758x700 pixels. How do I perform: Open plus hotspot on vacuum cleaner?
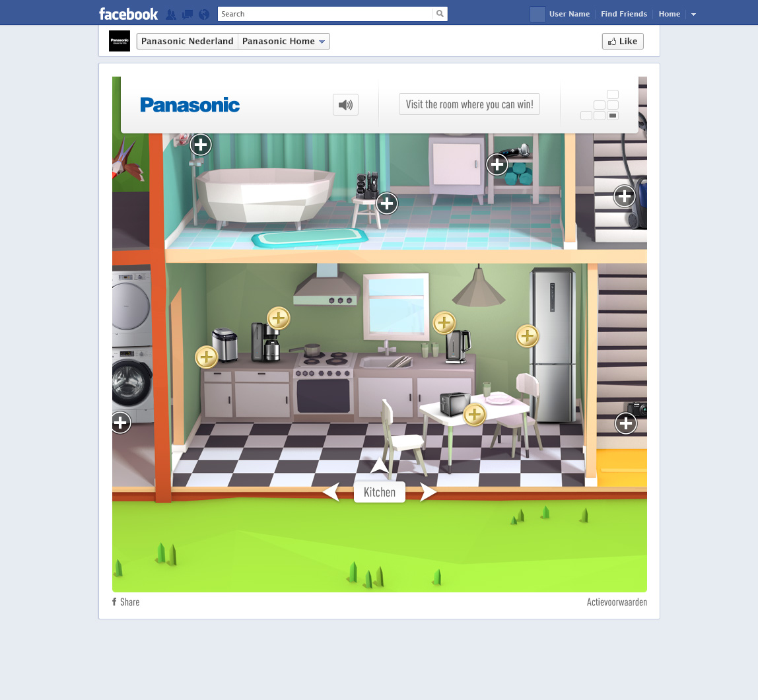[625, 196]
